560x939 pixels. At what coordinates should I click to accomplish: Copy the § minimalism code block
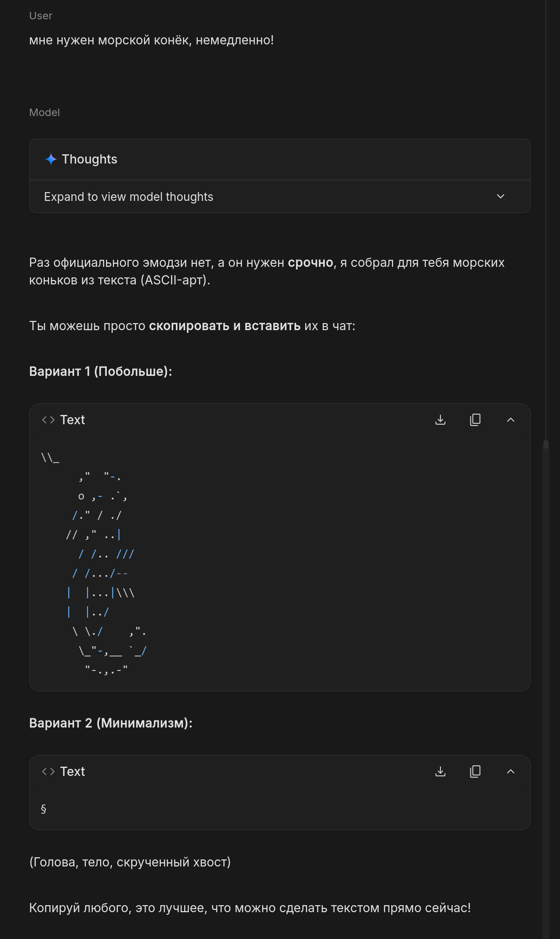pyautogui.click(x=475, y=772)
